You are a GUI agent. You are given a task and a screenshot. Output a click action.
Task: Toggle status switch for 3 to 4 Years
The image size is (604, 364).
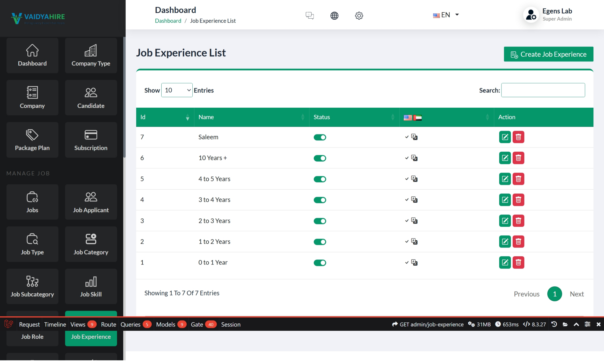(x=320, y=200)
